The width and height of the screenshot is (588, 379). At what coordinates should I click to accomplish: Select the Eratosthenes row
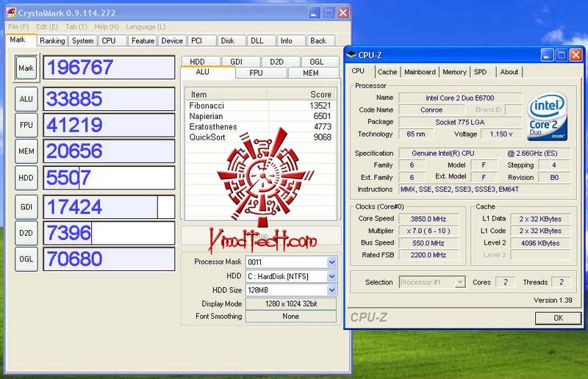tap(261, 127)
